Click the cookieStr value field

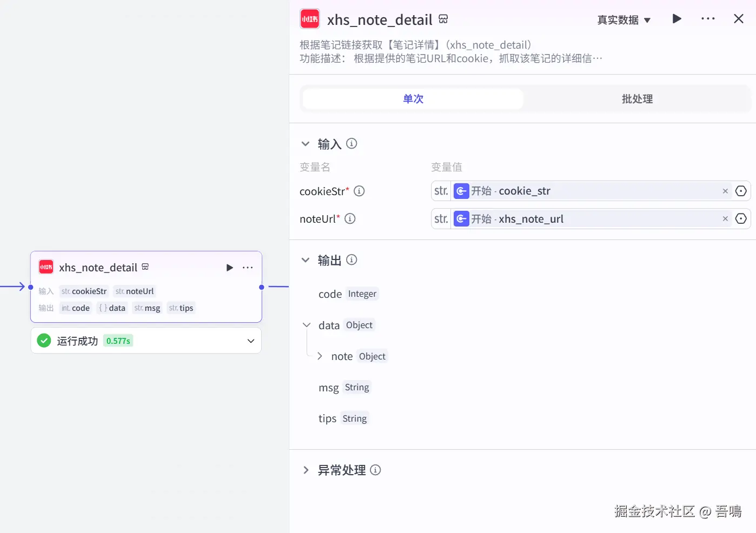tap(591, 191)
